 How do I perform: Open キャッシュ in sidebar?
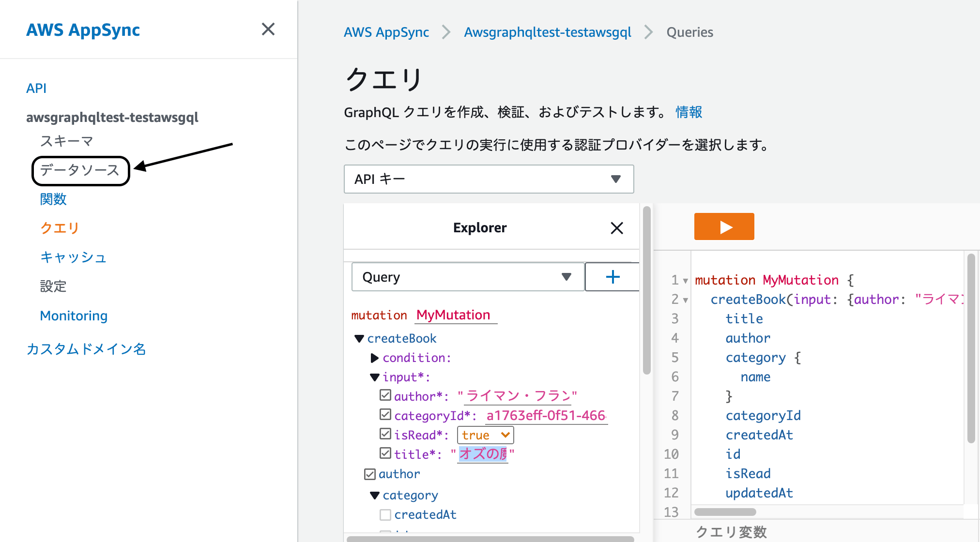(x=73, y=257)
